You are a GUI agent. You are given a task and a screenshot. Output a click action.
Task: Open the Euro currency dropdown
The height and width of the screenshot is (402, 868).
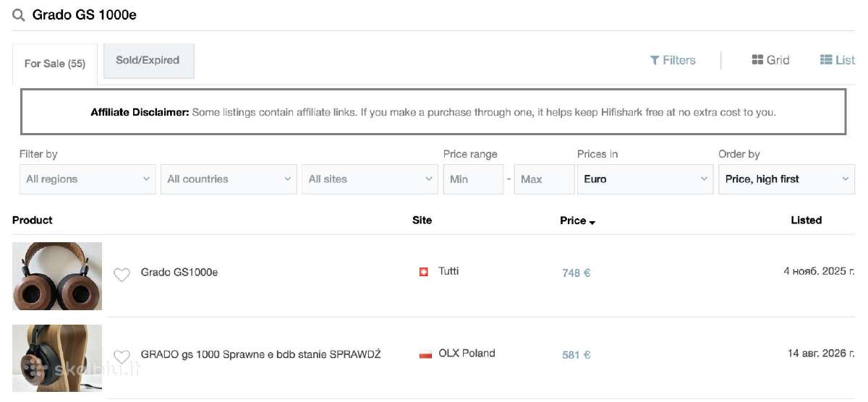[x=645, y=179]
